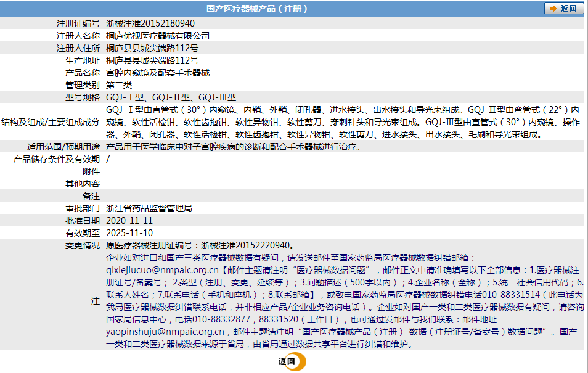The image size is (588, 373).
Task: Click the 产品储存条件及有效期 label
Action: (57, 159)
